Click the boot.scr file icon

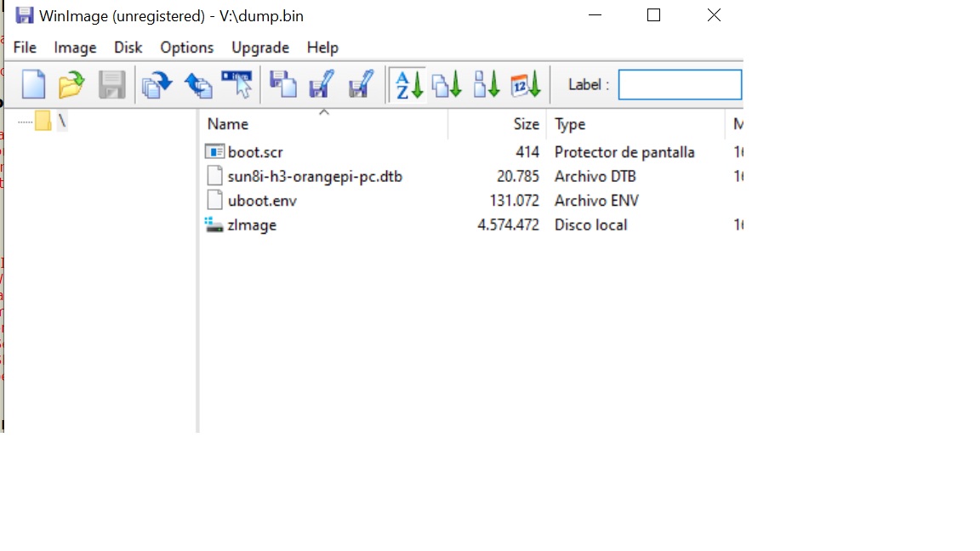214,152
